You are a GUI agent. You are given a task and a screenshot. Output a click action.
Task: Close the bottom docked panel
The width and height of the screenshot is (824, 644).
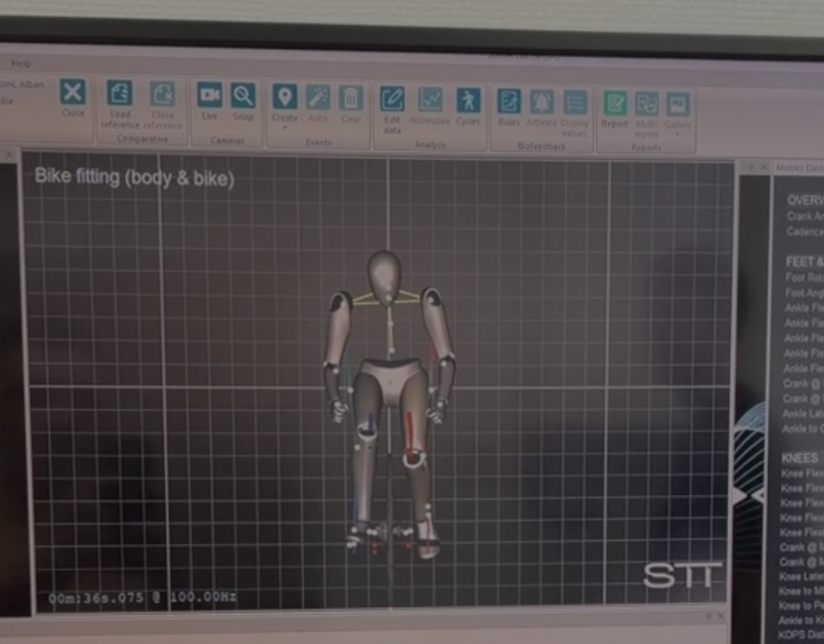[720, 617]
